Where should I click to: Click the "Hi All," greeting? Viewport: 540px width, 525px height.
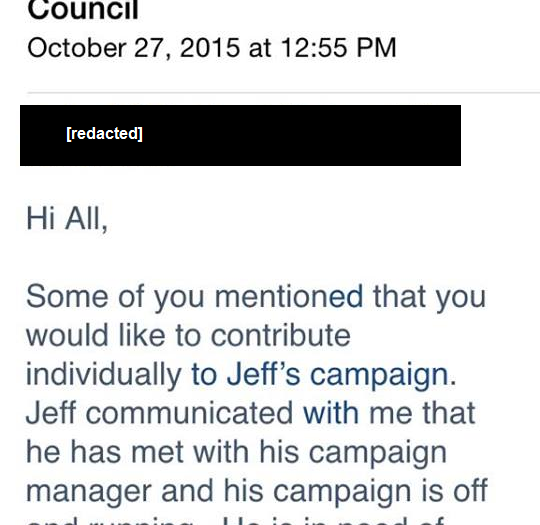(x=67, y=218)
